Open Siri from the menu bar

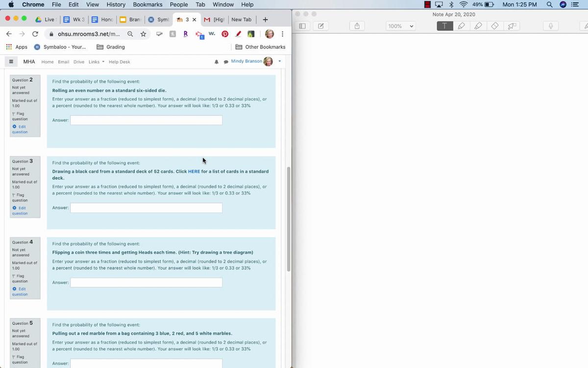click(563, 4)
